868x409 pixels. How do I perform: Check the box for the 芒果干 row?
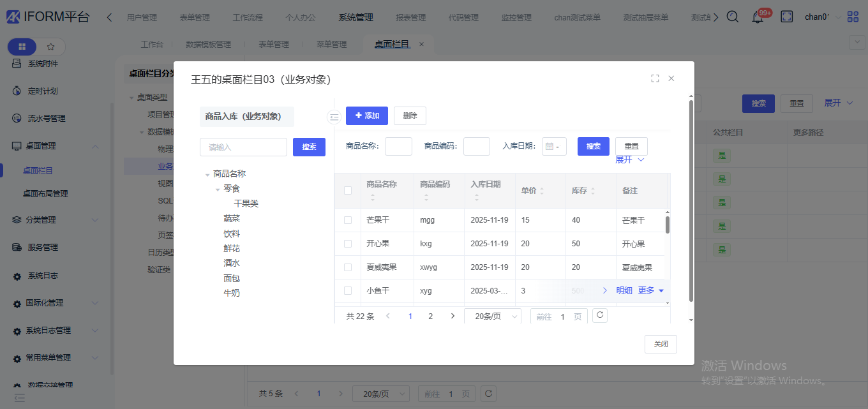point(348,220)
